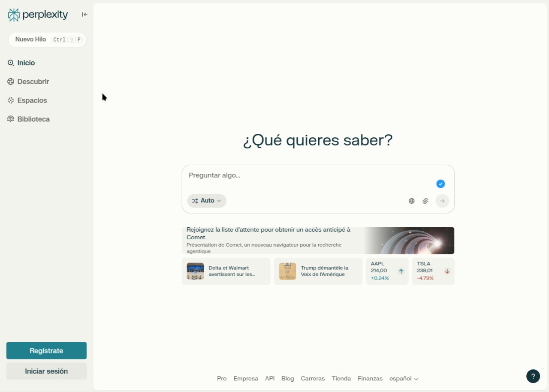Go to Espacios in the sidebar
549x392 pixels.
(x=32, y=100)
